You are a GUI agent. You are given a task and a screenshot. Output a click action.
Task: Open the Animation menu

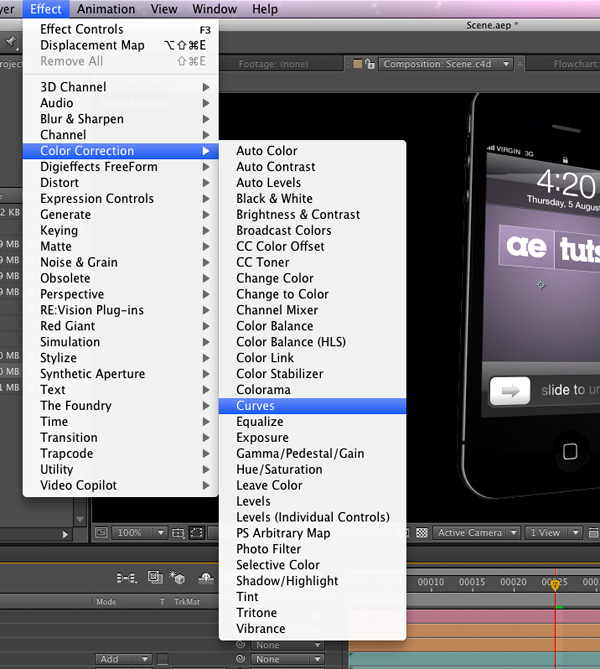coord(106,9)
